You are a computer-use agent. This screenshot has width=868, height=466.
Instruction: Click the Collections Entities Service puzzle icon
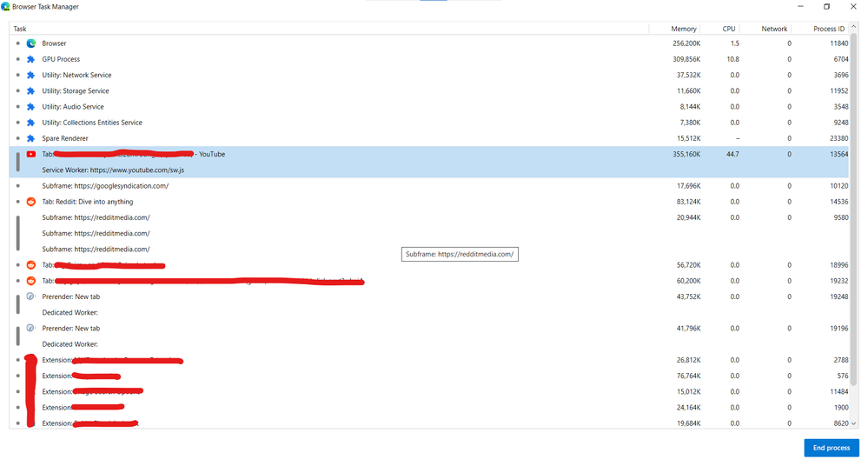click(31, 123)
